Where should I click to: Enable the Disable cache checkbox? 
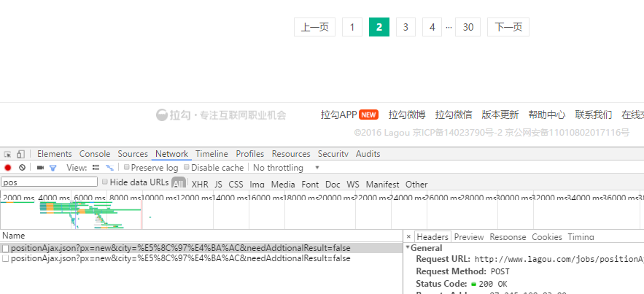pos(187,167)
